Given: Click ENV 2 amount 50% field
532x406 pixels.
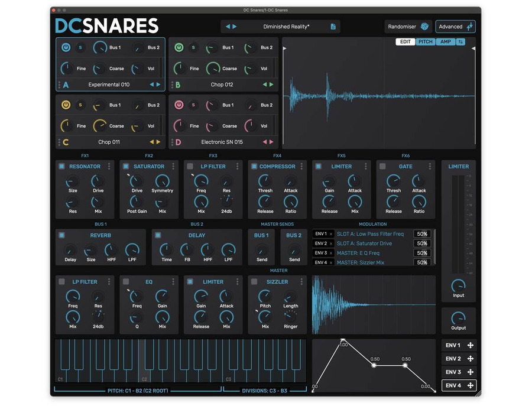Looking at the screenshot, I should 422,243.
